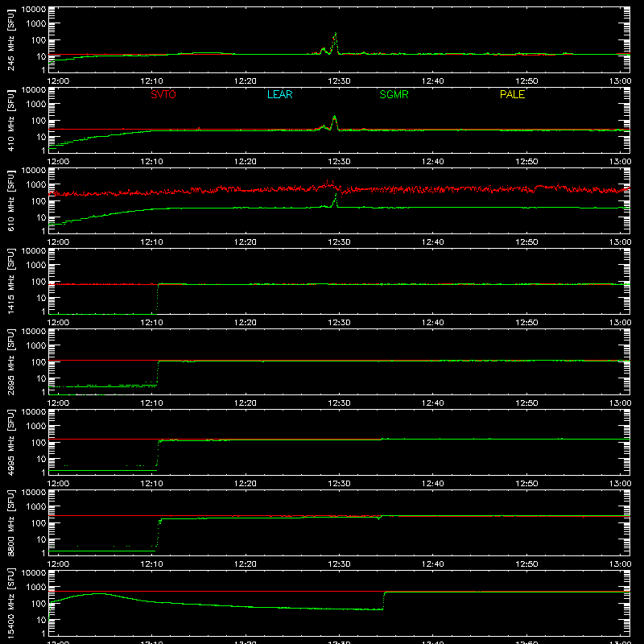The height and width of the screenshot is (644, 644).
Task: Click the 12:30 label under 1415 MHz plot
Action: 339,323
